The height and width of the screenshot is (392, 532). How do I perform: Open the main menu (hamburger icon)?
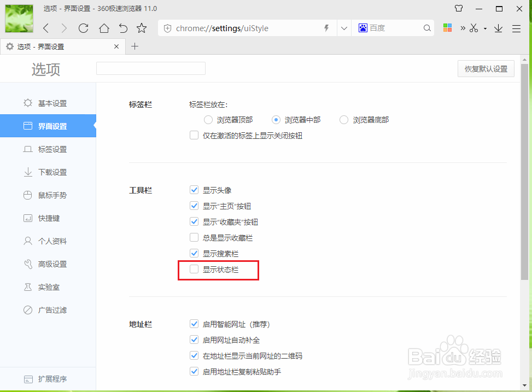pyautogui.click(x=516, y=28)
